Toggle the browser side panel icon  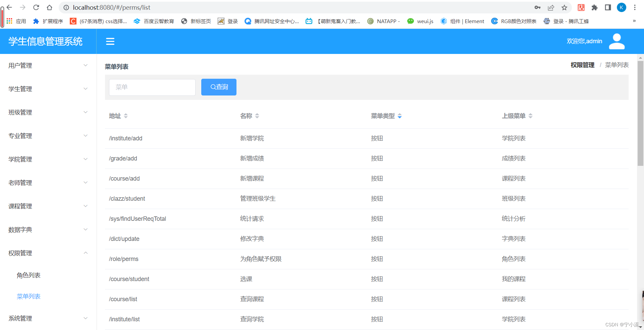click(x=608, y=7)
